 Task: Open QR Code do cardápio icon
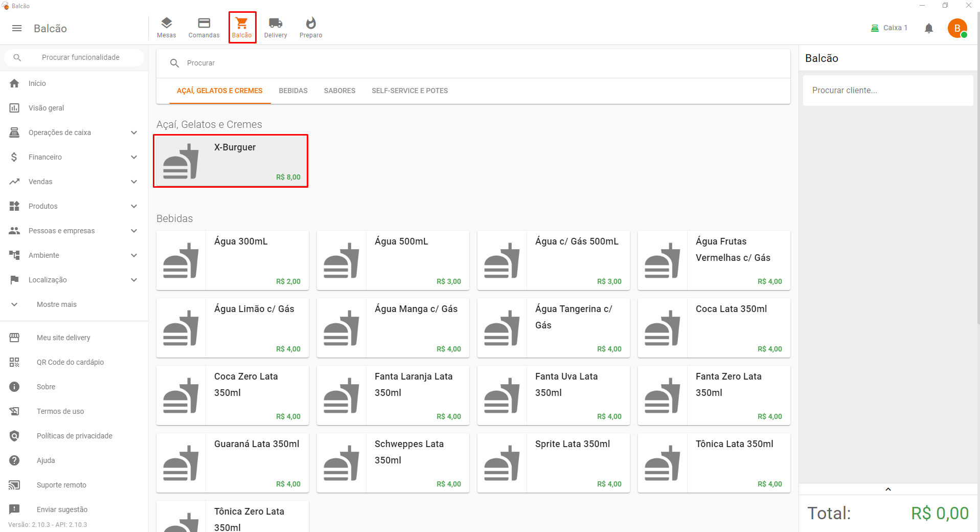pyautogui.click(x=14, y=362)
